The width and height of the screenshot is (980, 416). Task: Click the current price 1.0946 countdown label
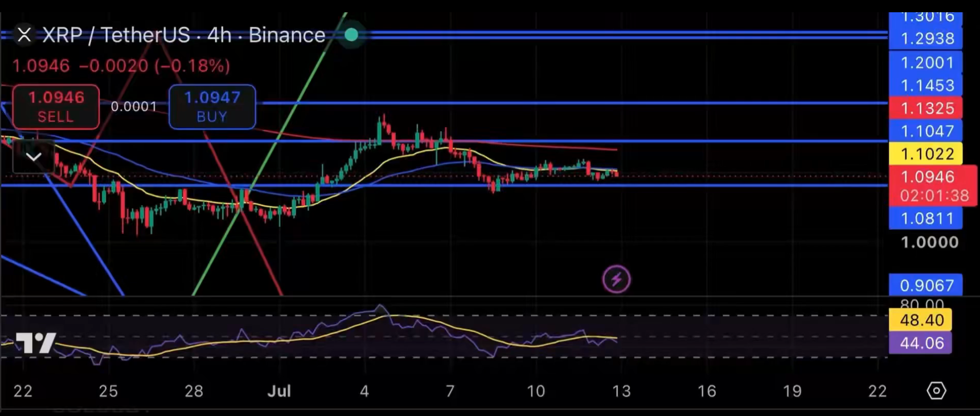coord(934,186)
